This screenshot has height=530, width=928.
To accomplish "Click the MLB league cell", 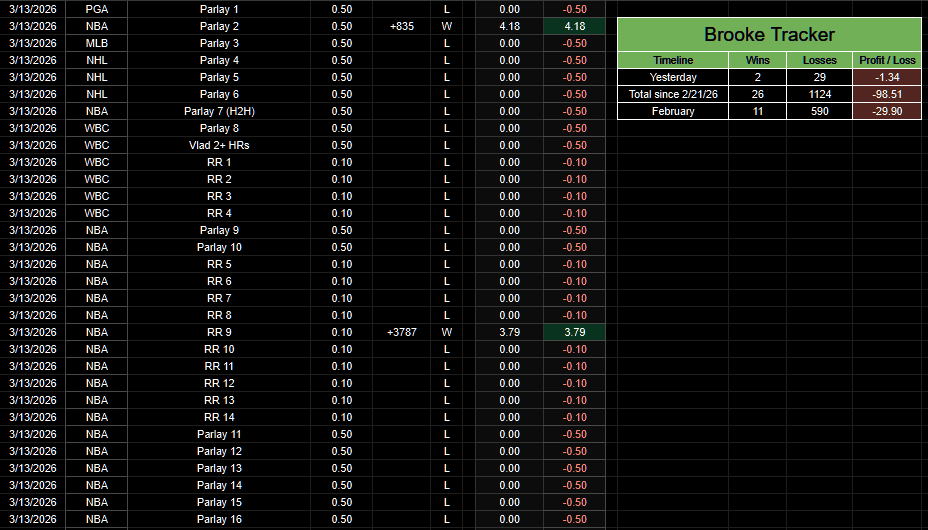I will coord(96,43).
